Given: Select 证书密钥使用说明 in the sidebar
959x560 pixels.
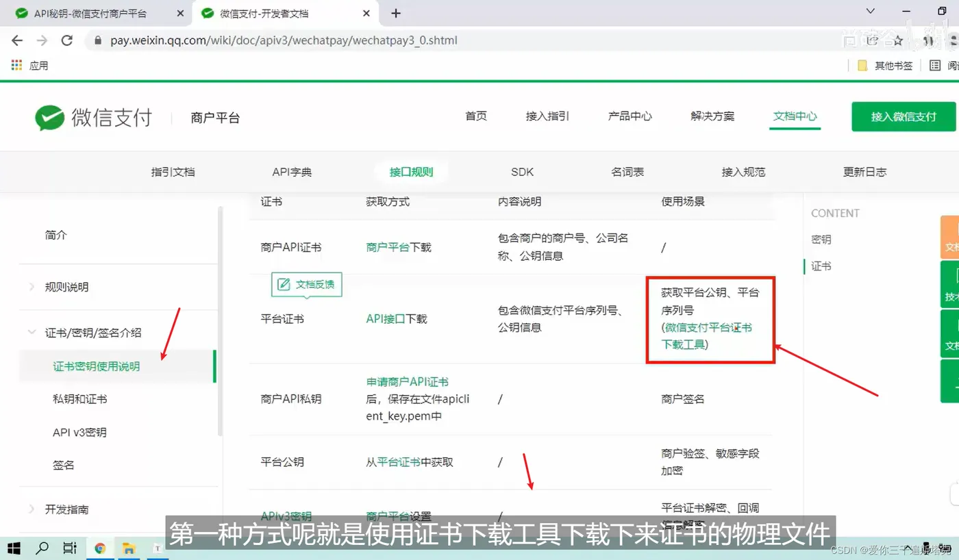Looking at the screenshot, I should 97,366.
